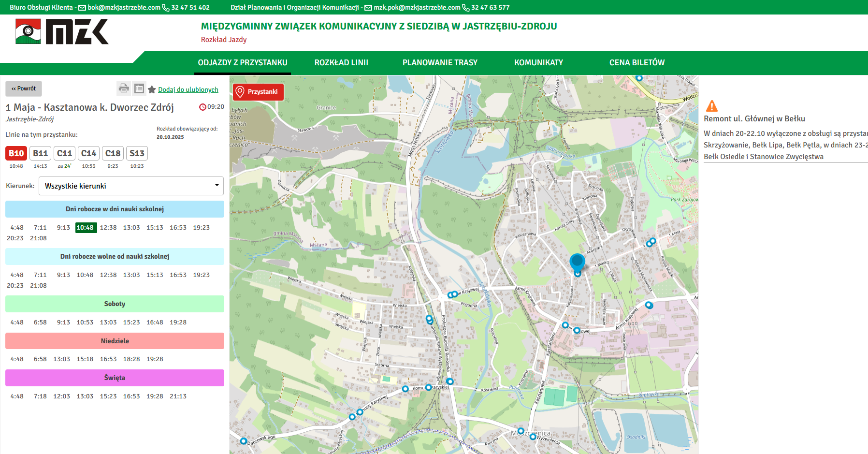Image resolution: width=868 pixels, height=454 pixels.
Task: Open the Rozkład Linii tab
Action: point(341,62)
